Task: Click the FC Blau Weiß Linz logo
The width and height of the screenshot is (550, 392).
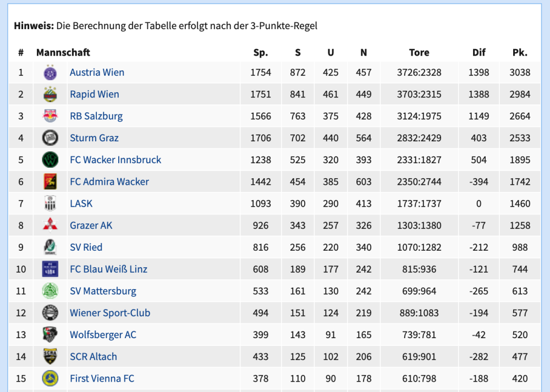Action: point(50,269)
